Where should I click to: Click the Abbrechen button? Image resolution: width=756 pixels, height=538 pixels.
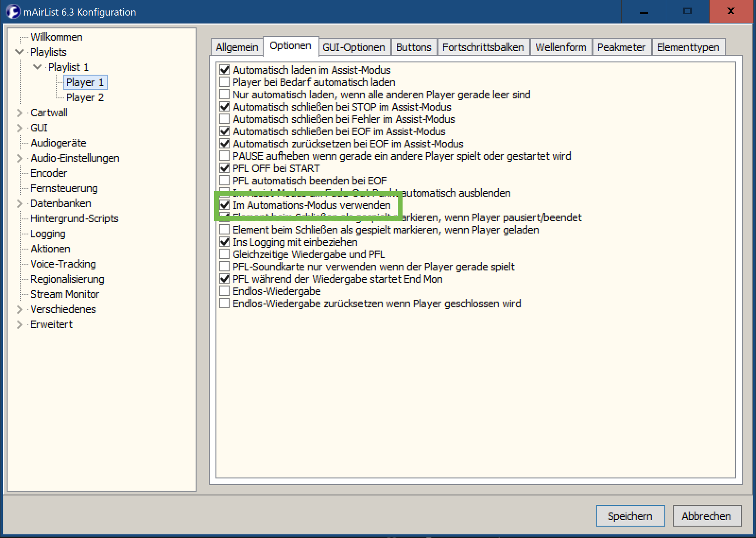tap(706, 516)
